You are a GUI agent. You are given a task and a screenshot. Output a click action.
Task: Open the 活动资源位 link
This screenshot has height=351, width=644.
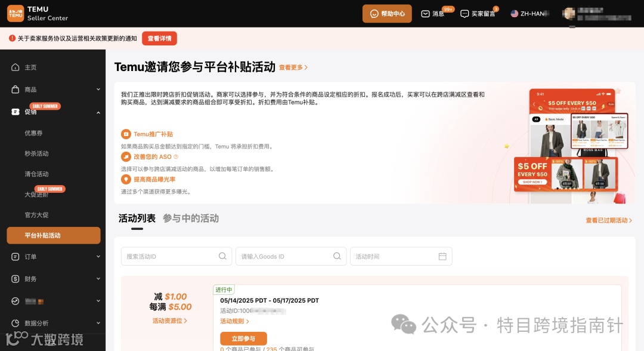pyautogui.click(x=169, y=321)
